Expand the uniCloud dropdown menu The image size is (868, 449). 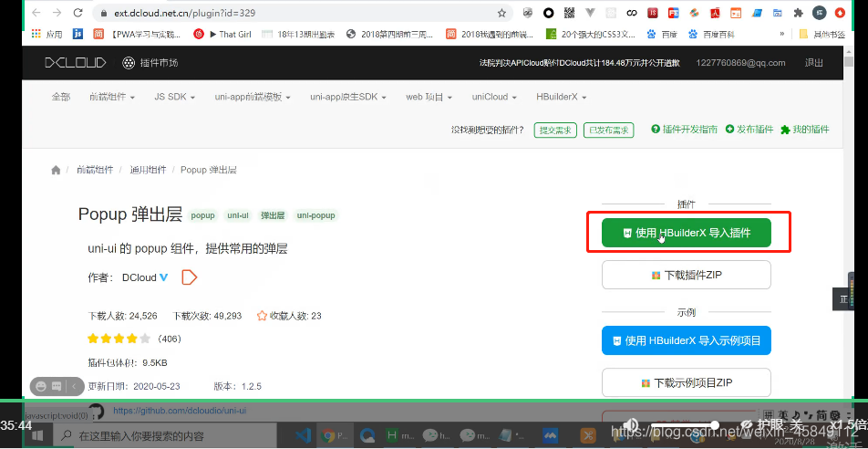point(494,97)
